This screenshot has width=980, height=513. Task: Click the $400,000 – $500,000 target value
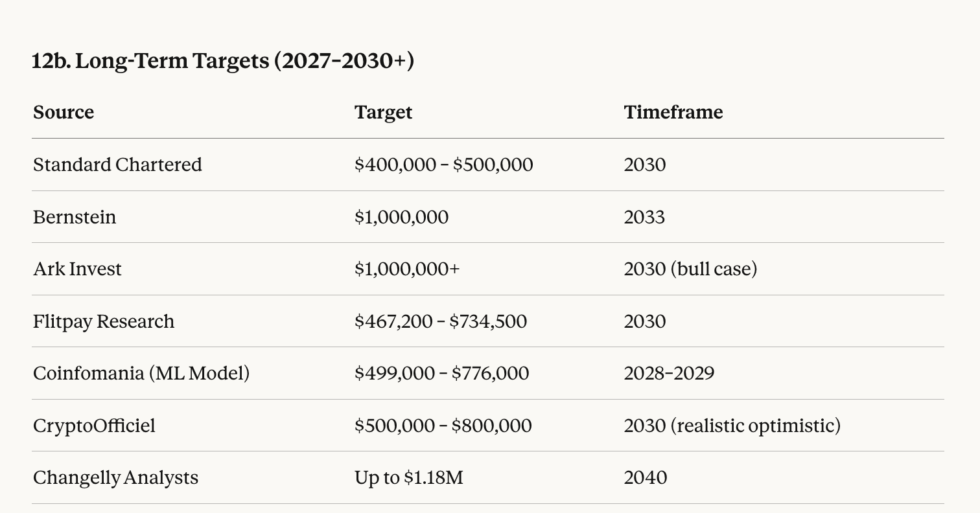pos(443,165)
